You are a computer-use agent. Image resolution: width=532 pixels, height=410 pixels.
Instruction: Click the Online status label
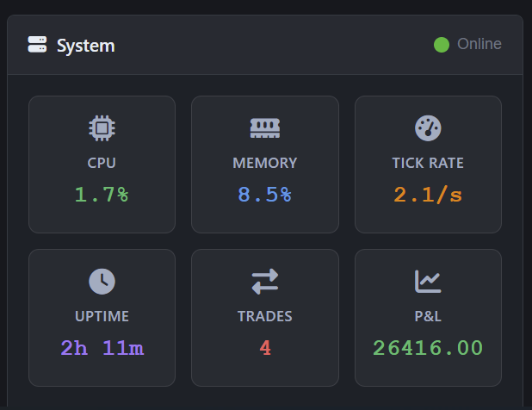[479, 44]
